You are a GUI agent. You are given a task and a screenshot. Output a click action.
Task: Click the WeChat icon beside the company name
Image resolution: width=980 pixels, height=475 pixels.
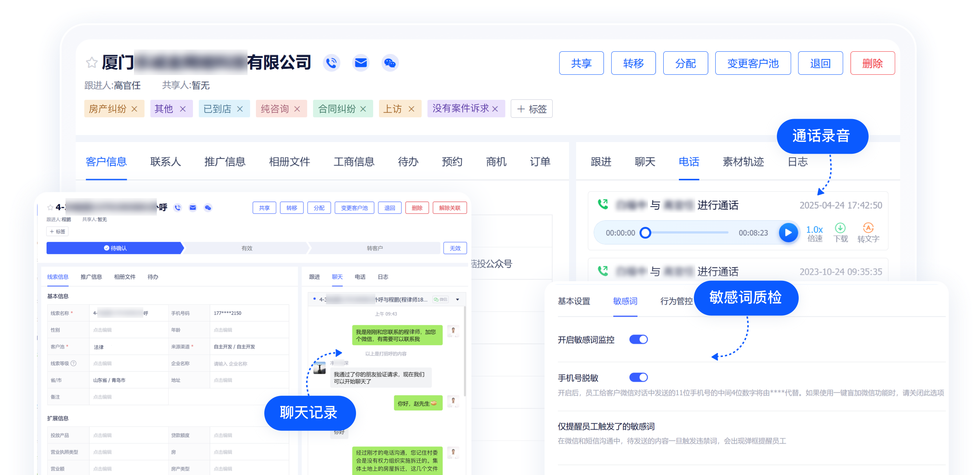tap(390, 63)
